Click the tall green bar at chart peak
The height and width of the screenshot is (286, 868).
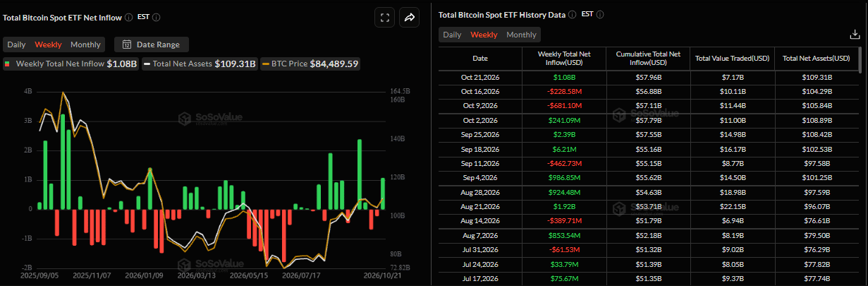point(61,162)
